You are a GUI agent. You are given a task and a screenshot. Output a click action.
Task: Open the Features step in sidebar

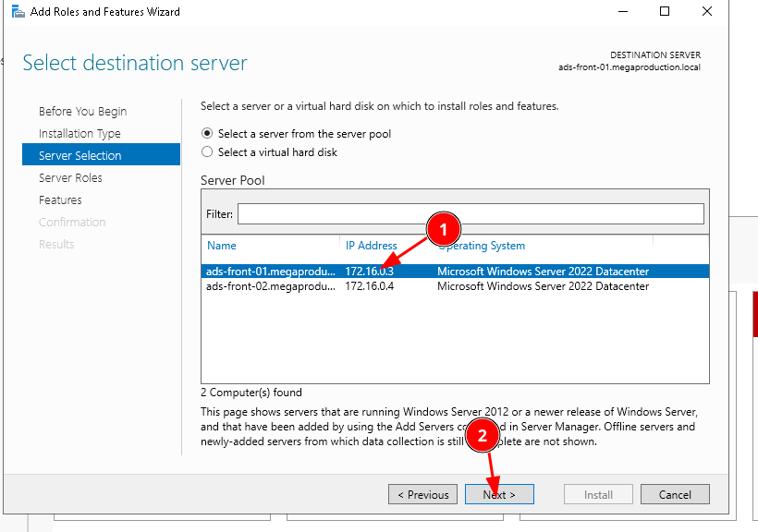60,200
